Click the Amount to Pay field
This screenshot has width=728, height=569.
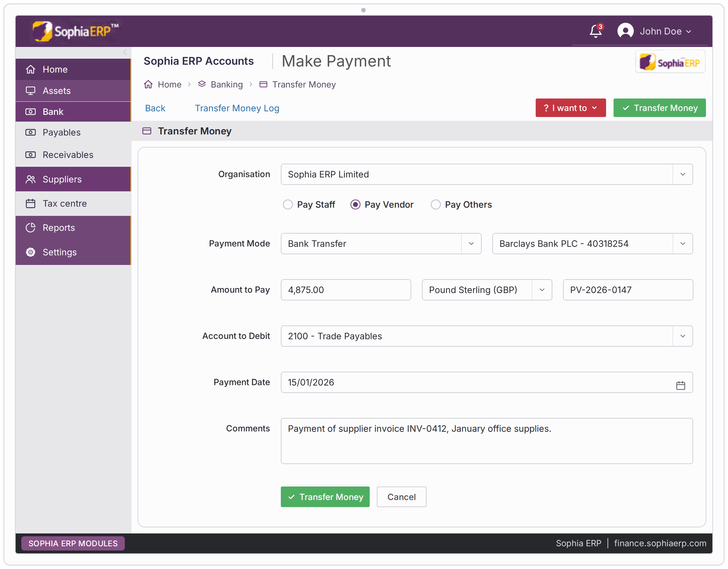pyautogui.click(x=346, y=290)
